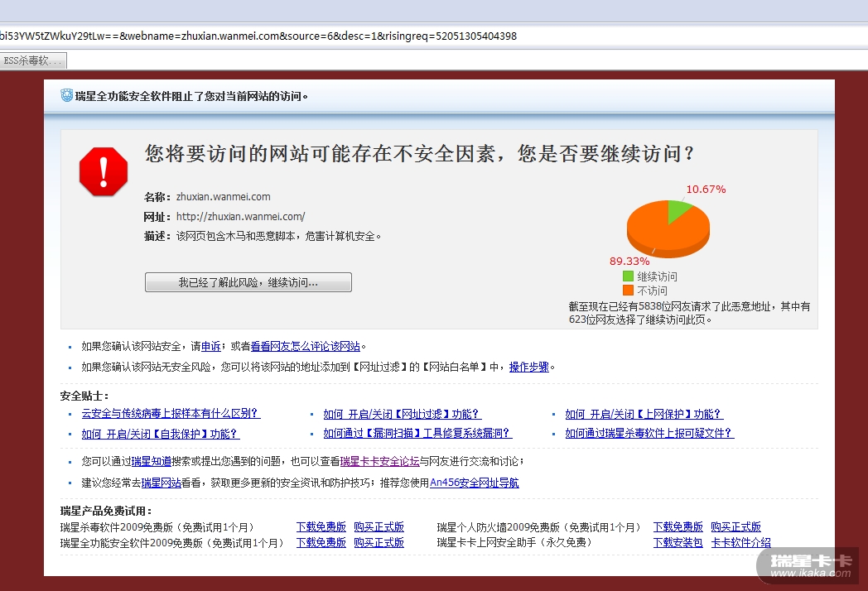Click the 89.33% percentage label

pyautogui.click(x=629, y=262)
